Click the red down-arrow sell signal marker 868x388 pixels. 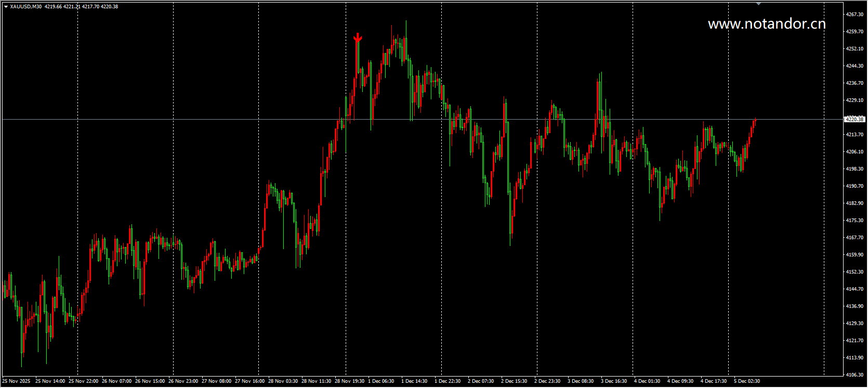click(358, 37)
